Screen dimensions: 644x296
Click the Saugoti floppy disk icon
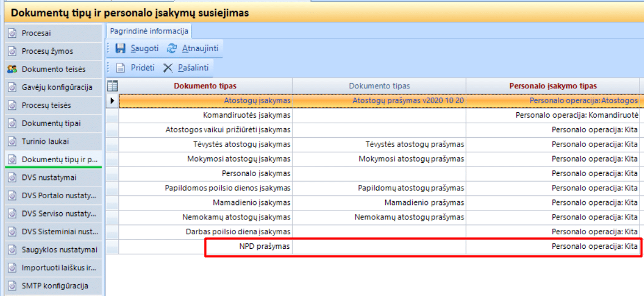(x=120, y=49)
